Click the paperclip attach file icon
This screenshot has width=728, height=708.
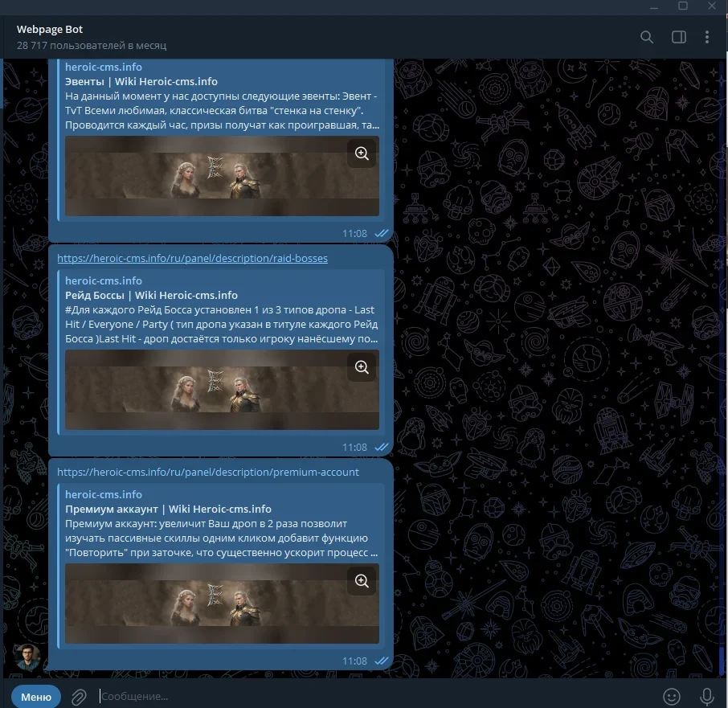coord(79,696)
